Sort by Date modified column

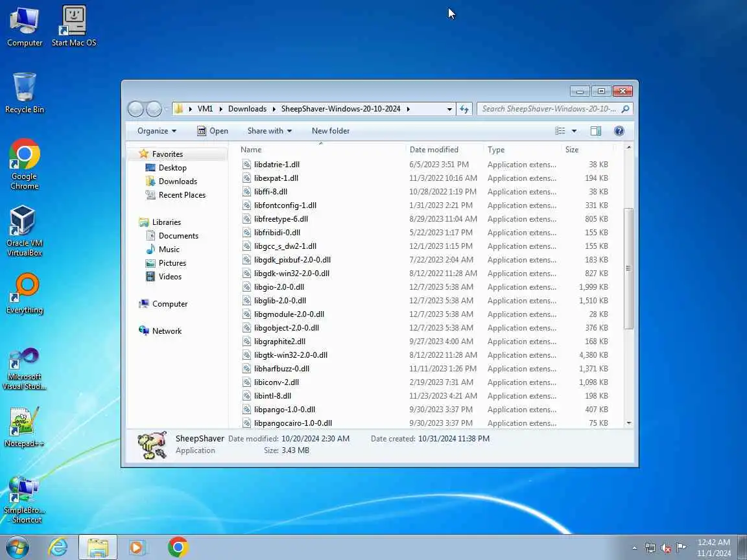click(x=444, y=150)
